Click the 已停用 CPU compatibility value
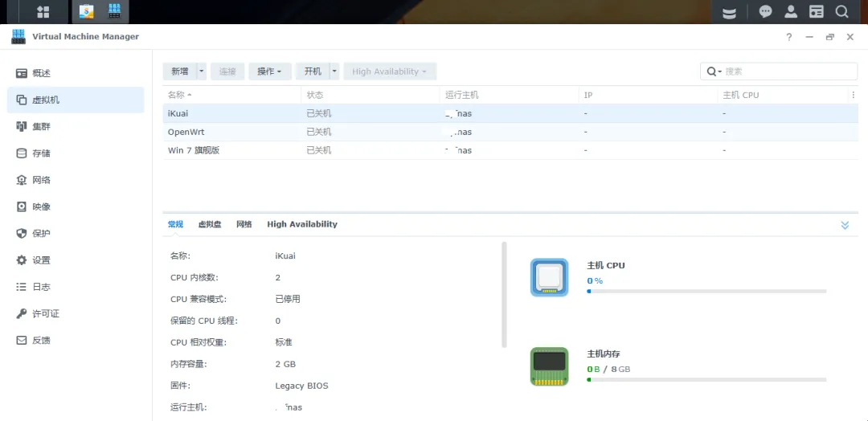 pos(288,299)
